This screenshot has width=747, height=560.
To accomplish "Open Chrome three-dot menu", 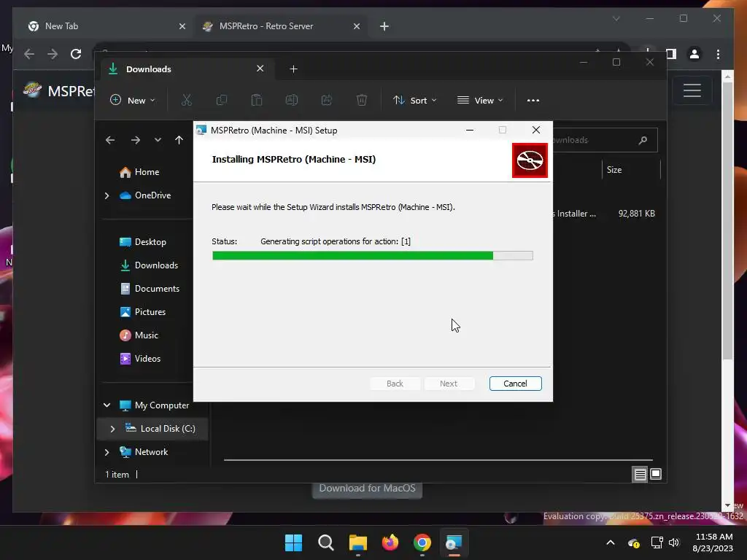I will [x=718, y=54].
